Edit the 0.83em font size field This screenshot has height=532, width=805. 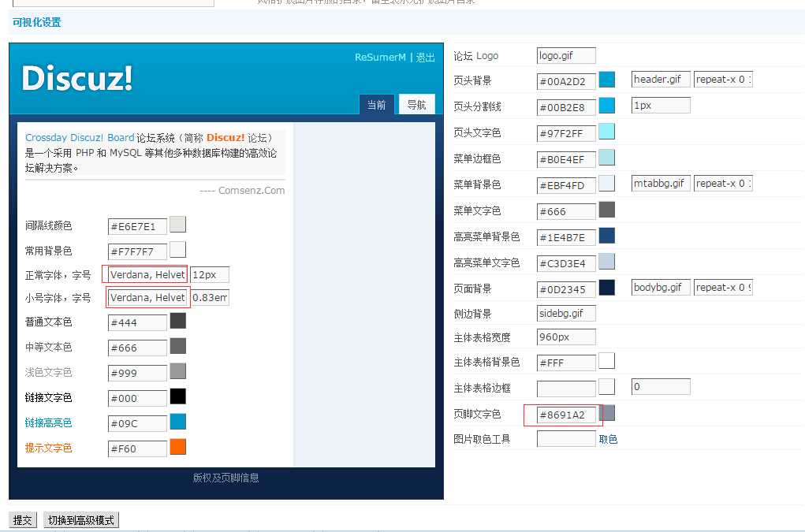coord(210,298)
